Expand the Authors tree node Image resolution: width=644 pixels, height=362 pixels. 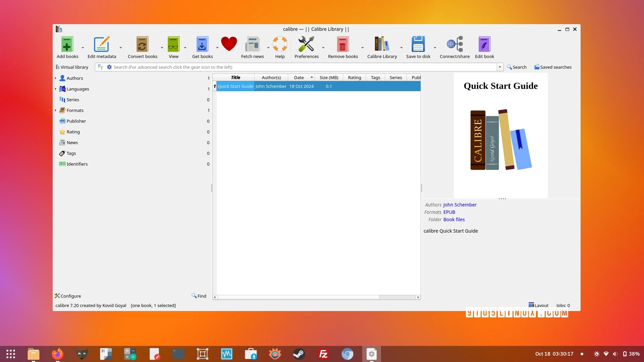[x=56, y=78]
